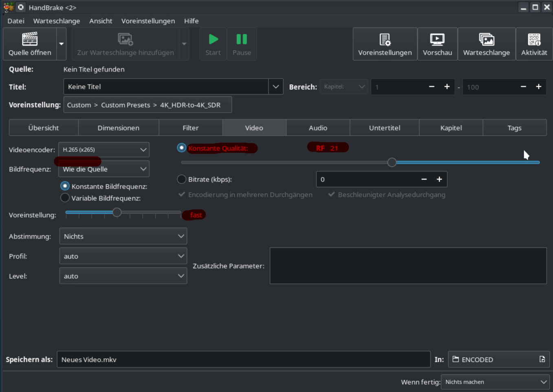
Task: Decrease the end chapter value 100
Action: [523, 87]
